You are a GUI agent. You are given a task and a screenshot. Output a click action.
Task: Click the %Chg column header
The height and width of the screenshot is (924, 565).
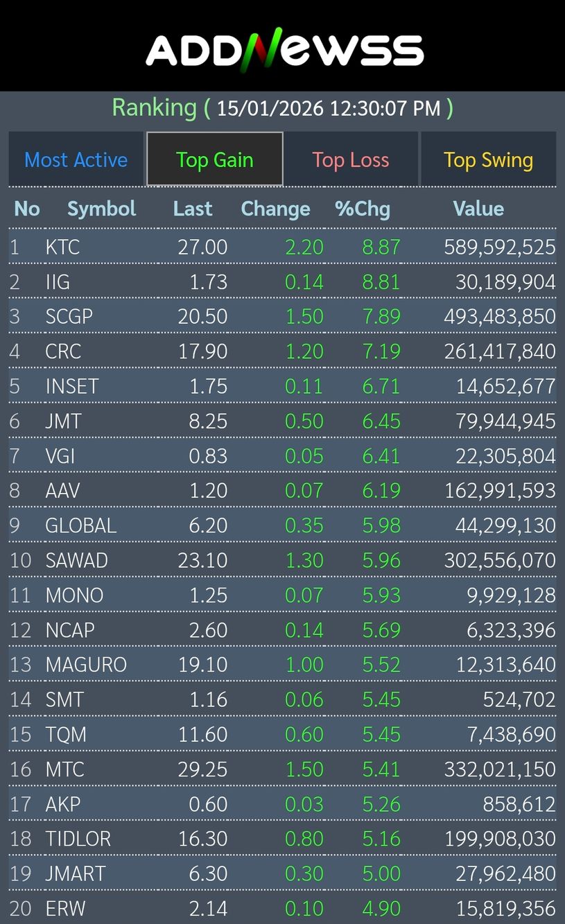pos(363,209)
